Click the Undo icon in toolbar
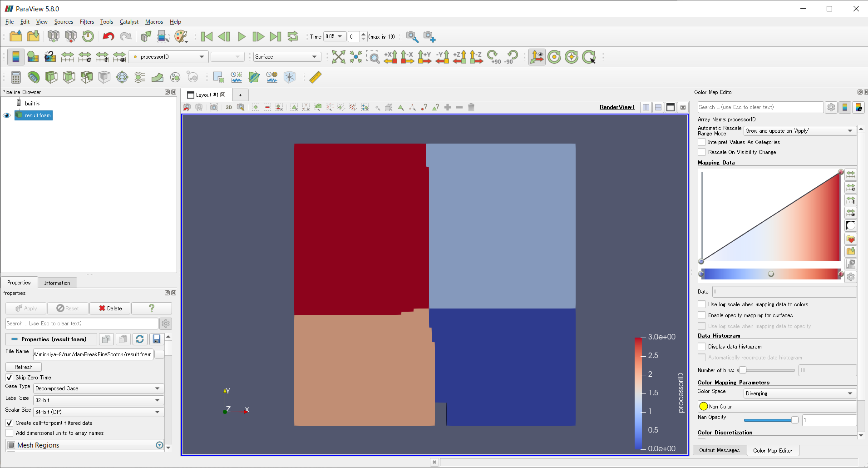Screen dimensions: 868x468 click(x=108, y=37)
